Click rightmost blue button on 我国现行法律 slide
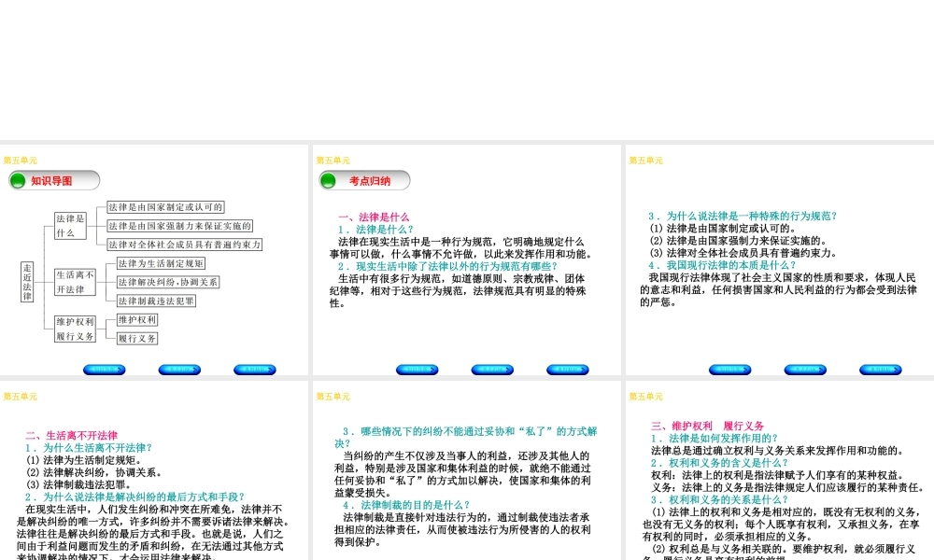934x560 pixels. [x=881, y=370]
